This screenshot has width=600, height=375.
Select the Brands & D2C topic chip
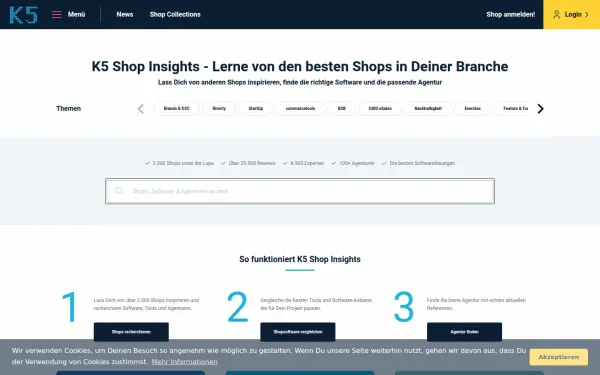pos(176,109)
